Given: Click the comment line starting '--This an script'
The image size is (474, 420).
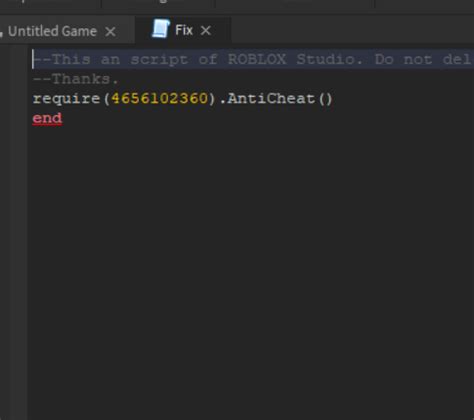Looking at the screenshot, I should click(x=253, y=59).
